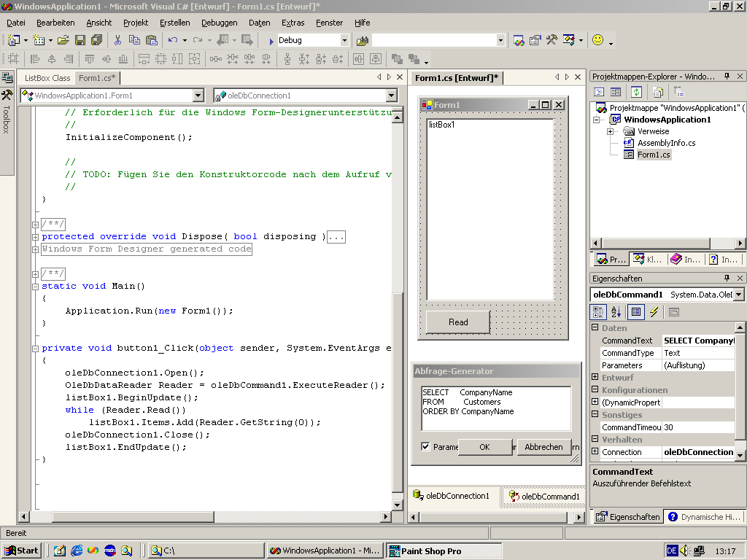747x560 pixels.
Task: Open the oleDbConnection1 member dropdown
Action: pyautogui.click(x=391, y=96)
